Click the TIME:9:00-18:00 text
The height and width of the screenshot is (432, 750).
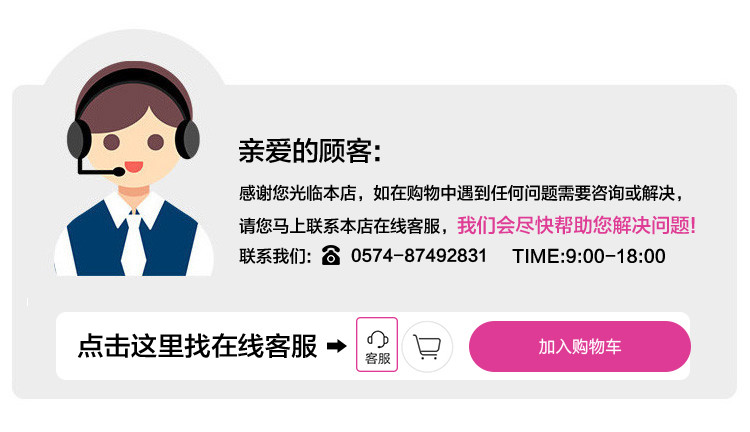[x=589, y=256]
